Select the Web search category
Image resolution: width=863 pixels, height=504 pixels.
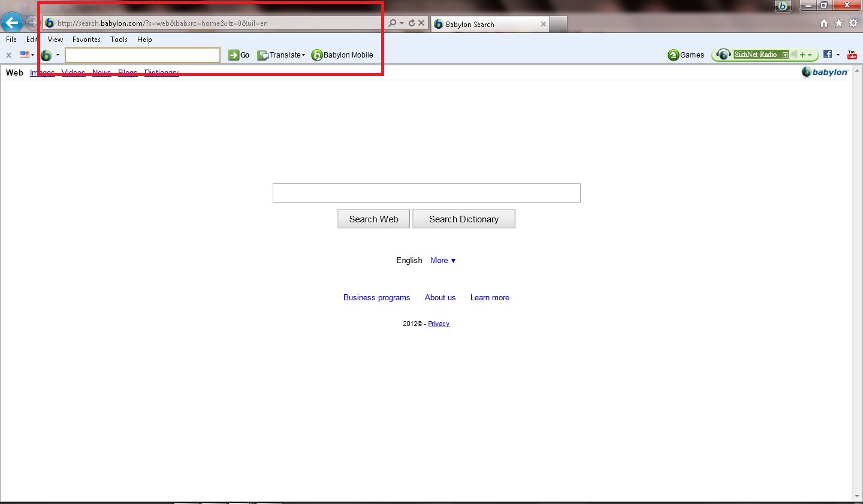pos(14,73)
